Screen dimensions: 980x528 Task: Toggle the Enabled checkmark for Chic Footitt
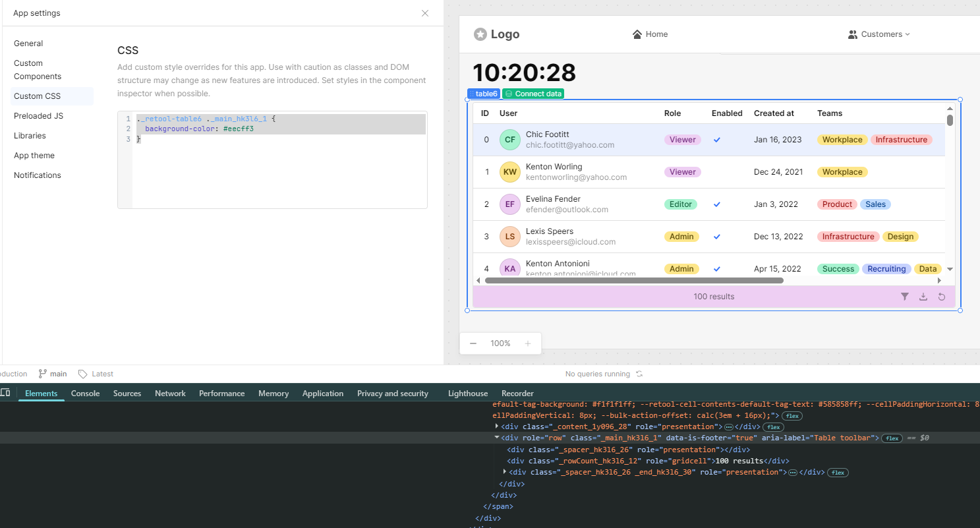(717, 140)
